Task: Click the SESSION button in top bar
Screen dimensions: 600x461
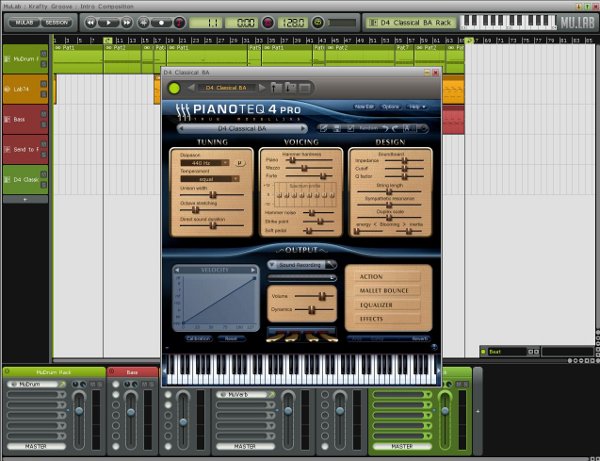Action: tap(56, 23)
